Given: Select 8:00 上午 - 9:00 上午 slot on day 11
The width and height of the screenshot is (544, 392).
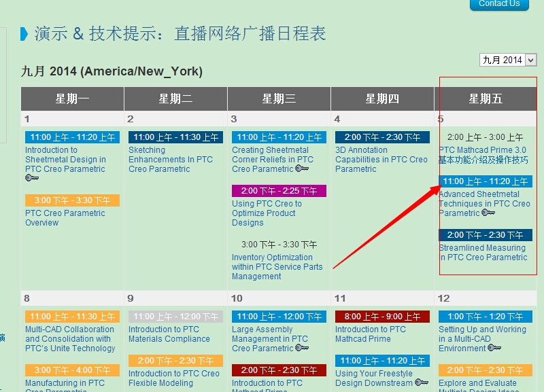Looking at the screenshot, I should click(x=382, y=317).
